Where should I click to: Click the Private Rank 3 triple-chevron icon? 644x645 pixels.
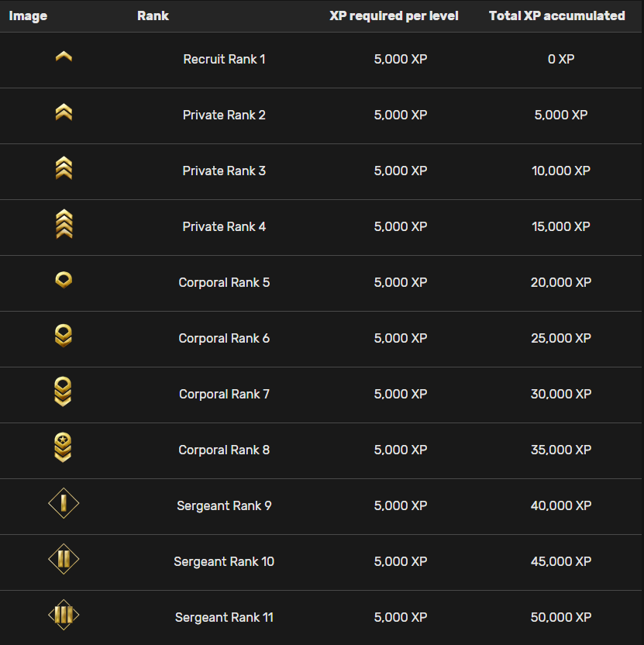tap(64, 169)
